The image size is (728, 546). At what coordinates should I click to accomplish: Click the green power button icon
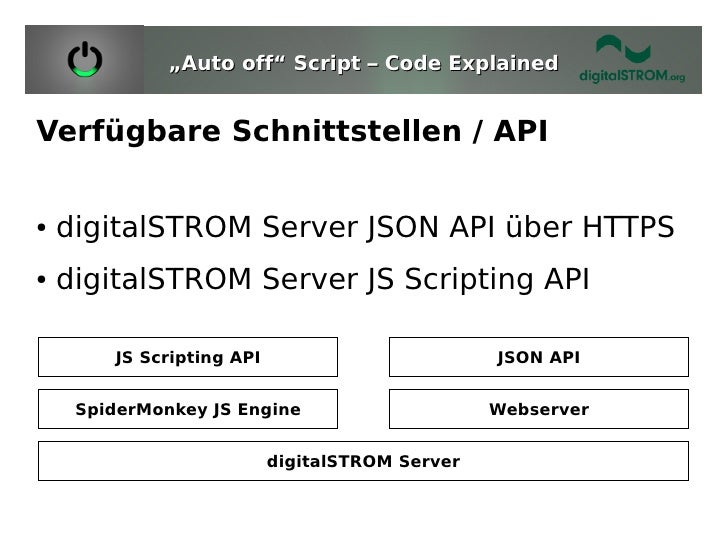(85, 59)
